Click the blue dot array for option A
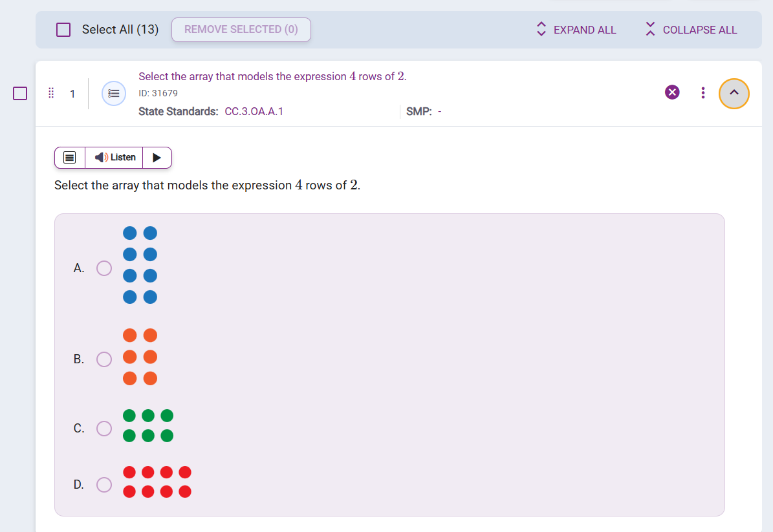The image size is (773, 532). [x=140, y=265]
